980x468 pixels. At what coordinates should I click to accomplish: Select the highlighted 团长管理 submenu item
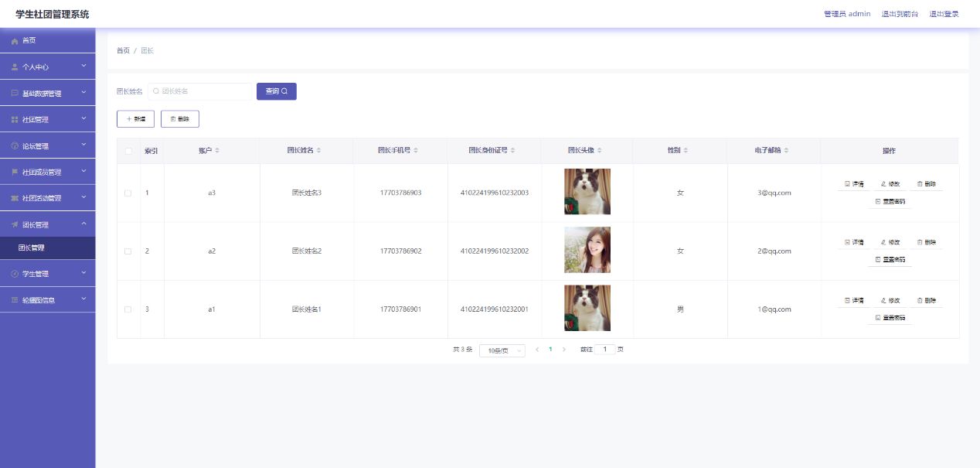(x=48, y=248)
